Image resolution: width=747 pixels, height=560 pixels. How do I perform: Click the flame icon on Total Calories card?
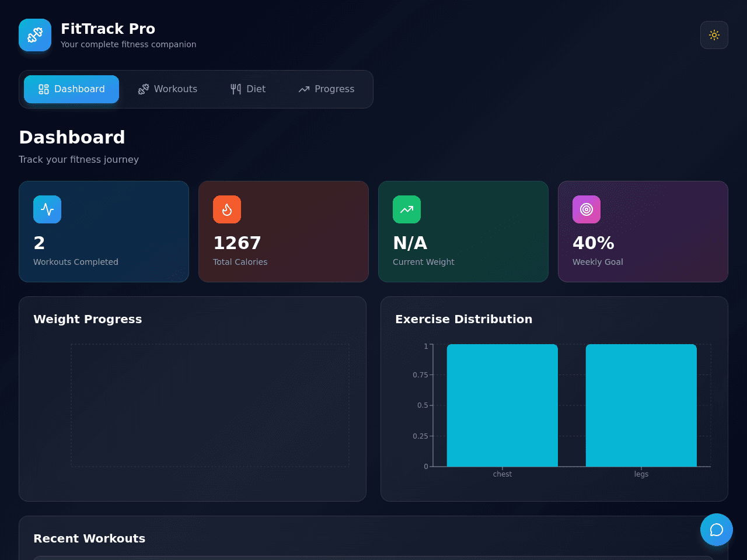coord(227,209)
